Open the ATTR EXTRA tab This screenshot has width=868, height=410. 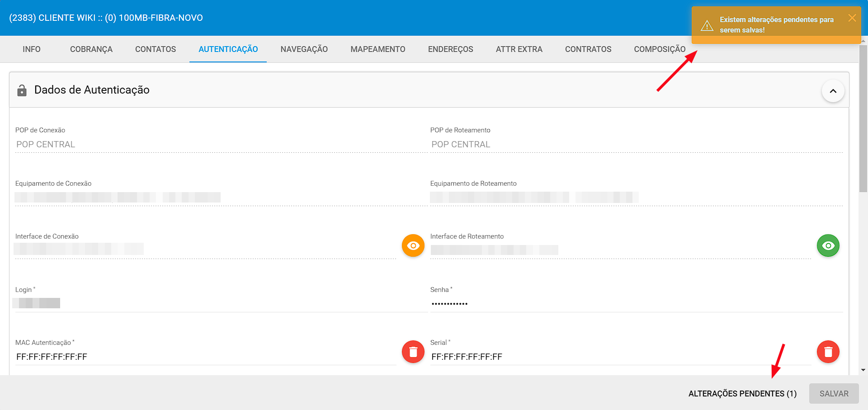click(x=519, y=49)
